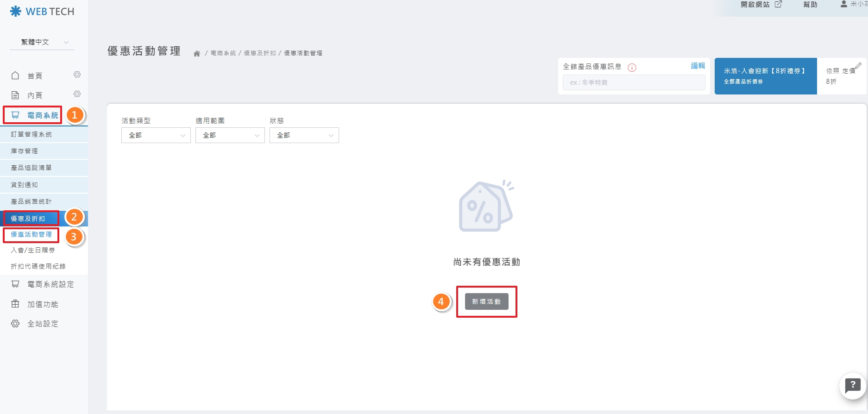Viewport: 868px width, 414px height.
Task: Open the 狀態 filter dropdown
Action: click(304, 135)
